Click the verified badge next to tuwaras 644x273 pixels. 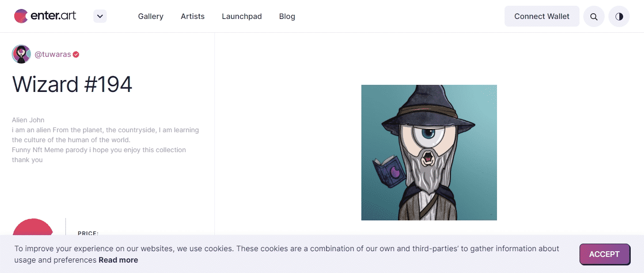[x=76, y=55]
